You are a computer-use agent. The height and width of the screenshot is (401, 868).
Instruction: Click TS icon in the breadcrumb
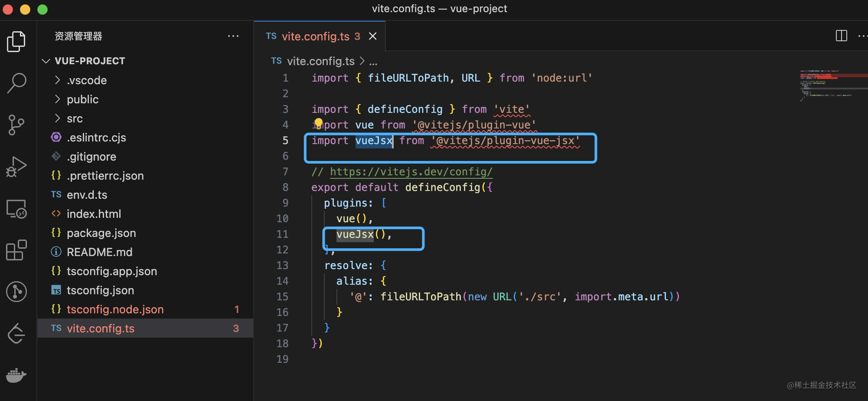277,61
